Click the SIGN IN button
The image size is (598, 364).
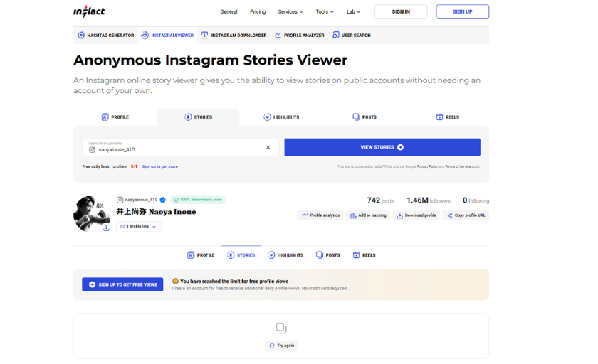(x=401, y=12)
